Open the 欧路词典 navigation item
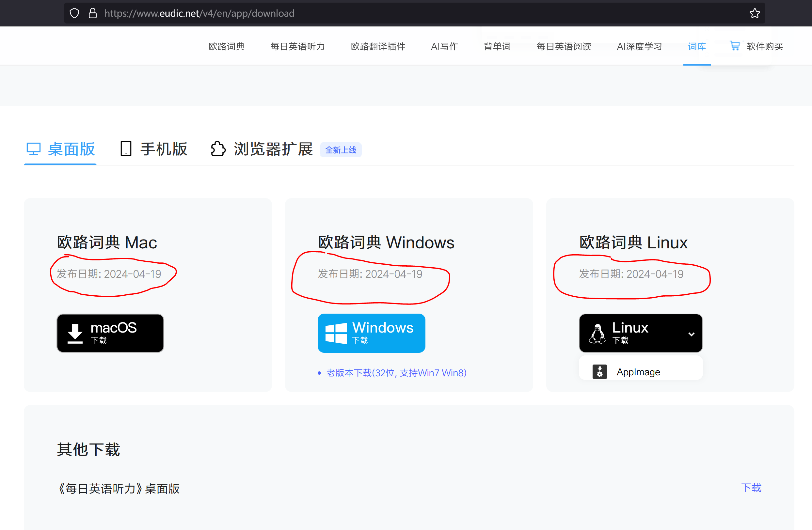This screenshot has width=812, height=530. tap(227, 46)
